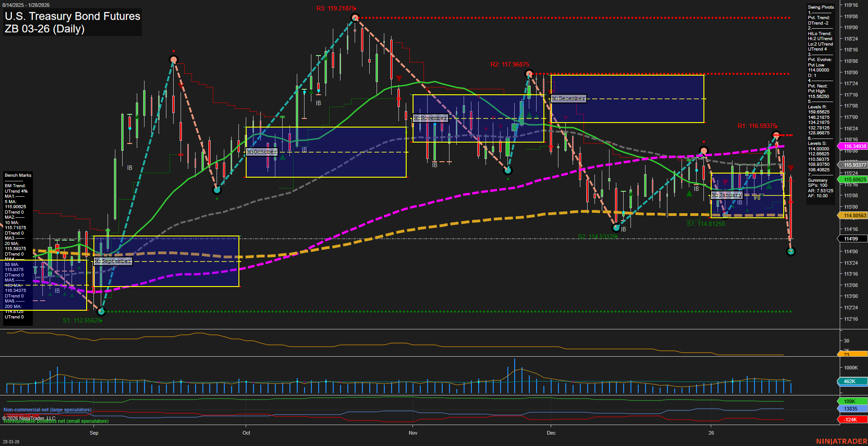Viewport: 868px width, 446px height.
Task: Collapse the Swing Pivots info panel
Action: 820,7
